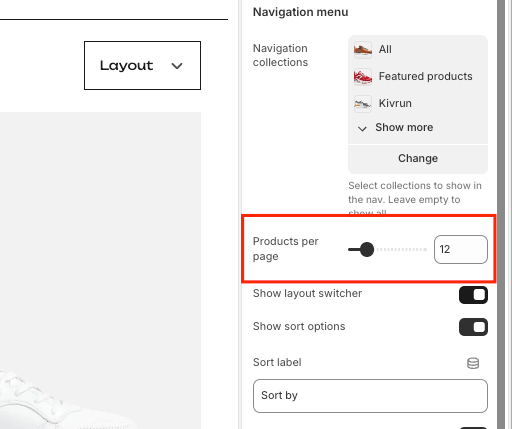Screen dimensions: 512x429
Task: Click into the Sort by text field
Action: tap(370, 396)
